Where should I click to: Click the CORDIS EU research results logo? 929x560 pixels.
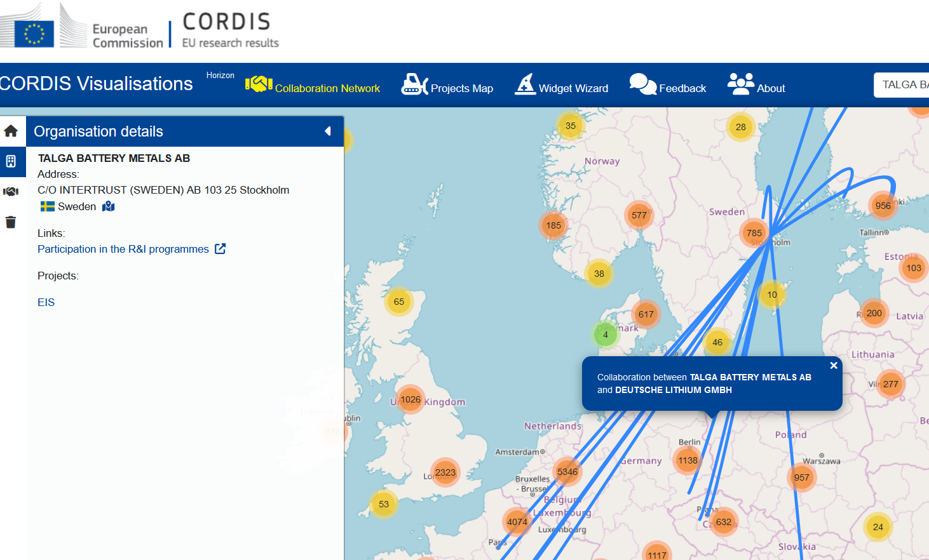pos(230,30)
